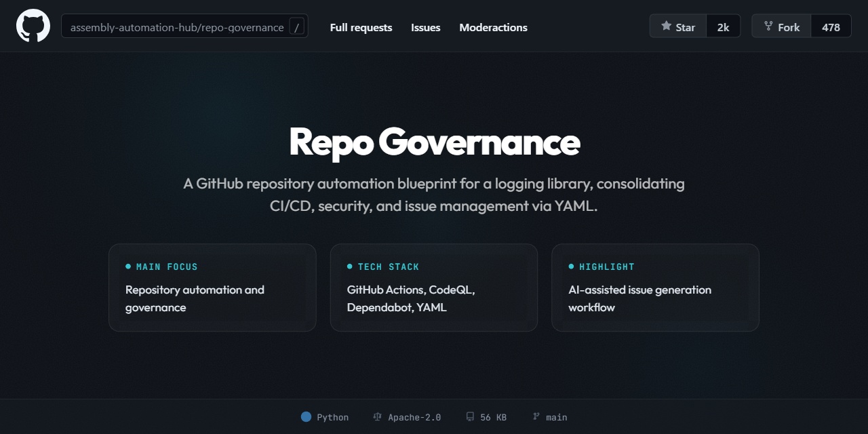
Task: Click the branch icon next to main
Action: 536,416
